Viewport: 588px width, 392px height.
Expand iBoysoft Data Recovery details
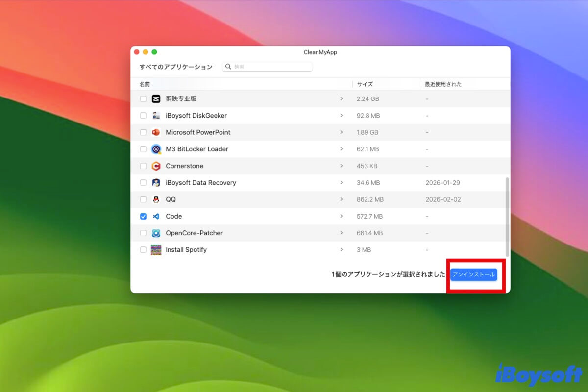coord(342,182)
